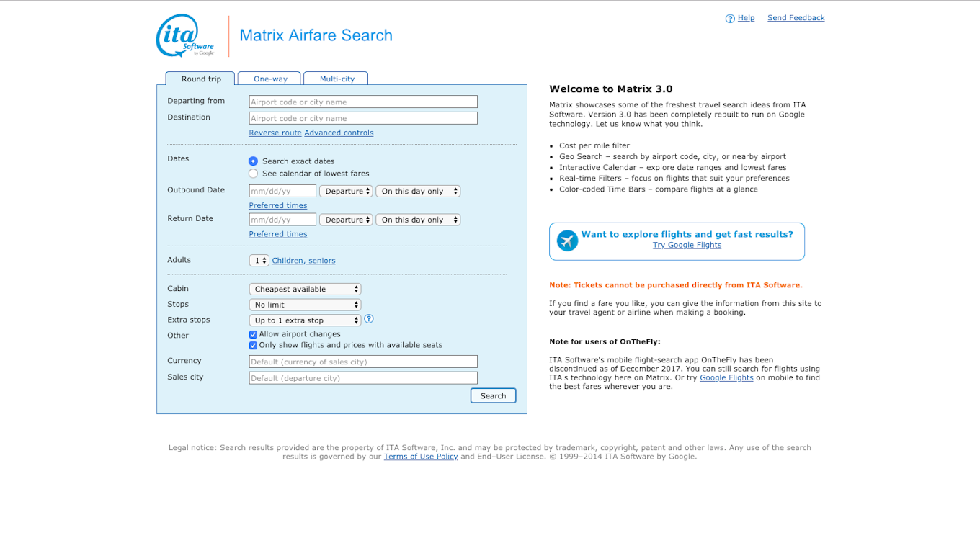Open the Extra stops dropdown

(x=305, y=320)
